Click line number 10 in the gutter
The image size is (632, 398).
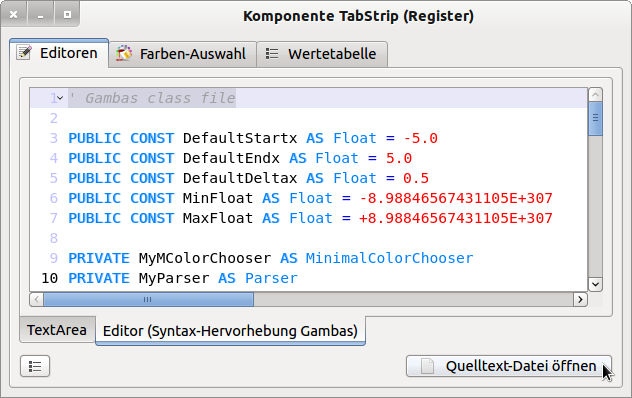(x=50, y=278)
